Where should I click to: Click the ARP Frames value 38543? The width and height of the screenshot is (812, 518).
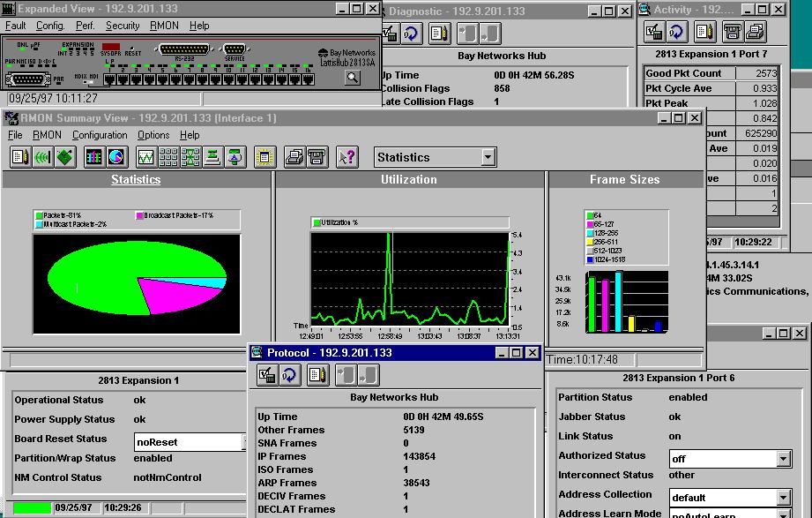(416, 483)
